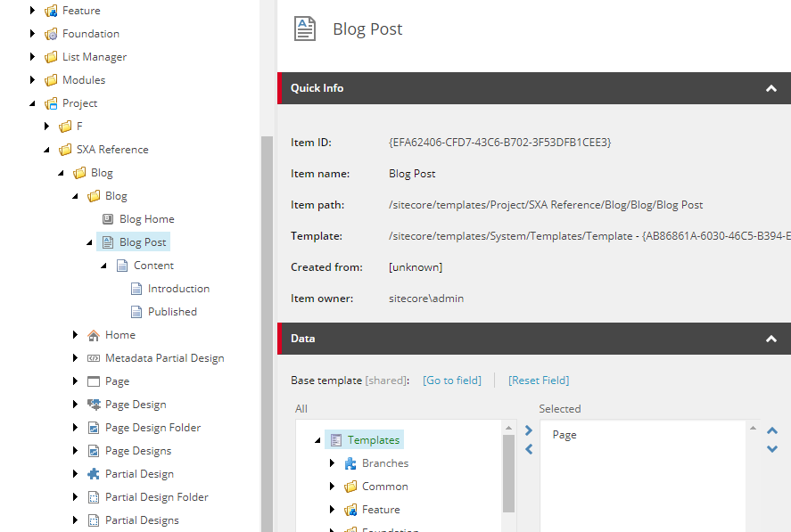
Task: Collapse the Project tree node
Action: click(32, 103)
